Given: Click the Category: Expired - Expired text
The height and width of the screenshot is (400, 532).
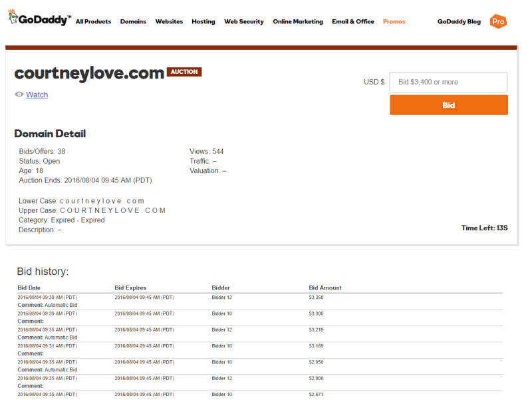Looking at the screenshot, I should point(61,220).
